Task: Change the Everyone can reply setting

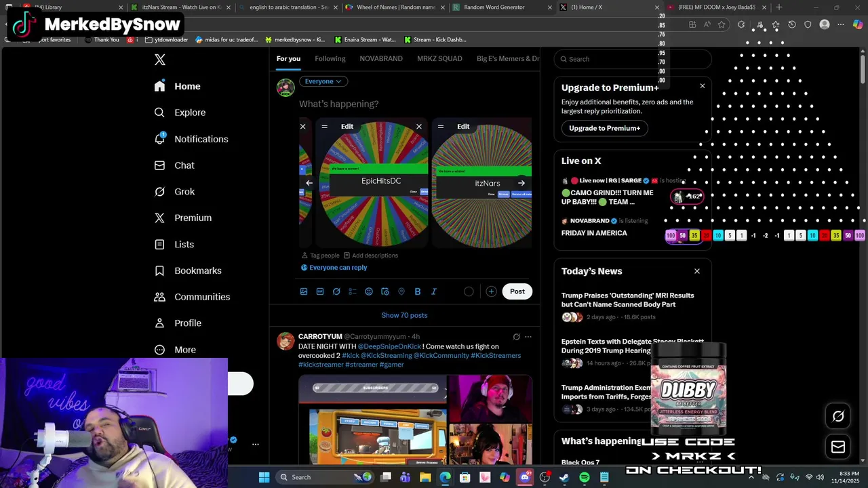Action: pyautogui.click(x=334, y=268)
